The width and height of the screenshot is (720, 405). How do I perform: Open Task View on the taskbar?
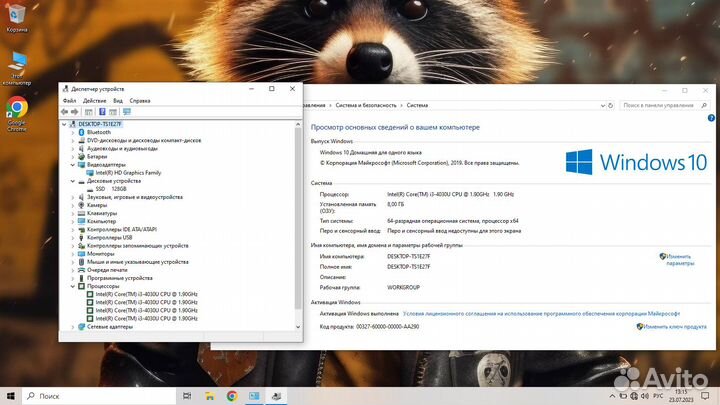click(x=187, y=396)
